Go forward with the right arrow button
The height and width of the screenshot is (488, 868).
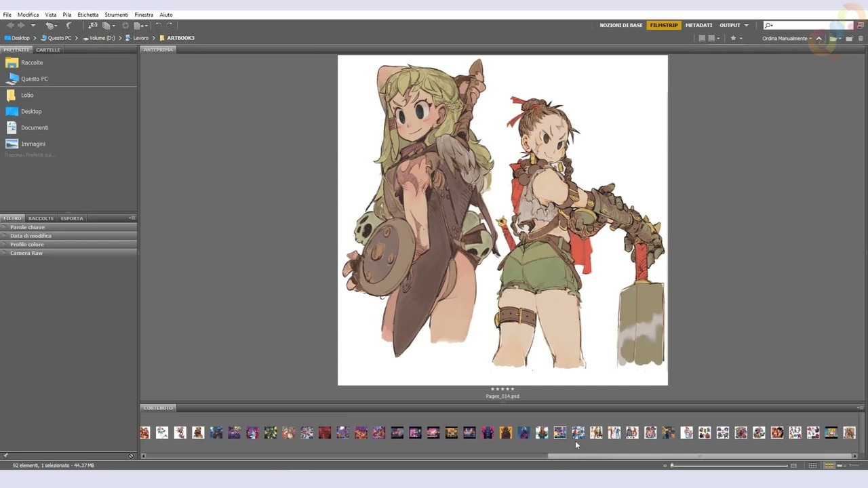[21, 25]
